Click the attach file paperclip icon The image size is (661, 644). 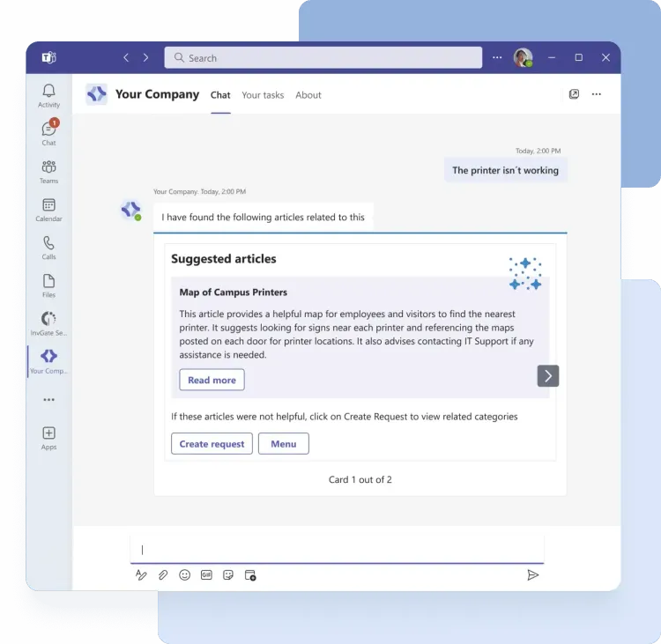point(163,575)
